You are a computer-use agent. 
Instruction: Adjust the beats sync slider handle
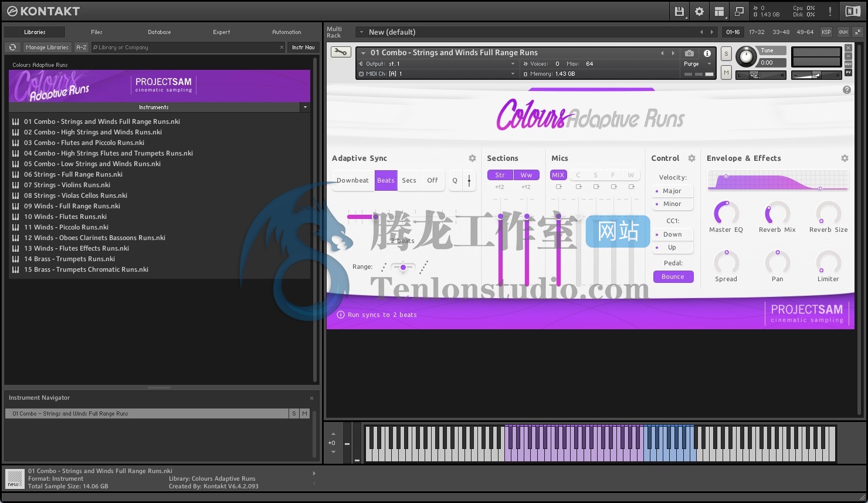[375, 217]
